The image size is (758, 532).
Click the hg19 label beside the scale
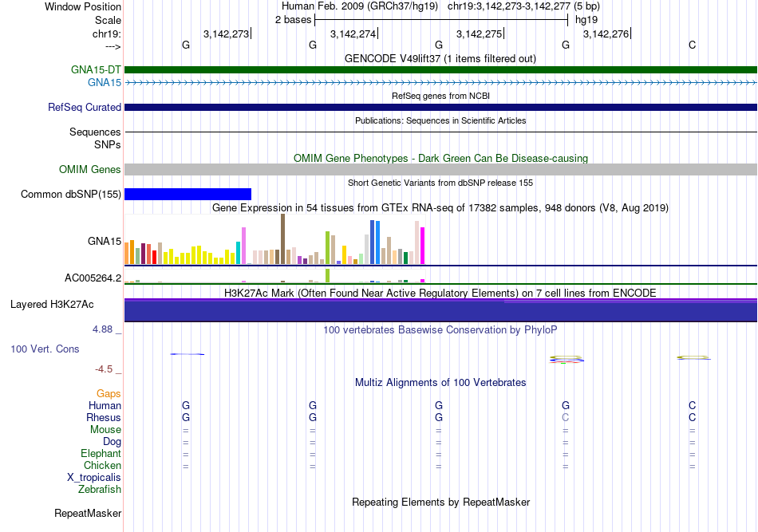pos(586,20)
